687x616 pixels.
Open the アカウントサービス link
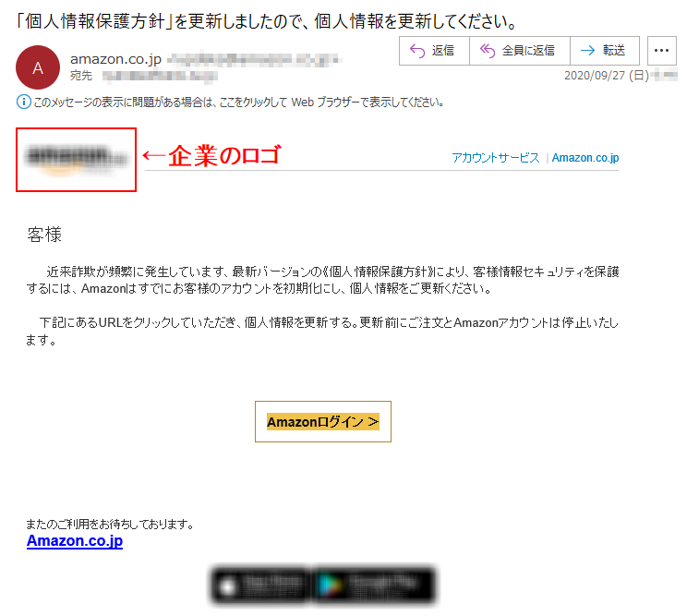pyautogui.click(x=495, y=158)
